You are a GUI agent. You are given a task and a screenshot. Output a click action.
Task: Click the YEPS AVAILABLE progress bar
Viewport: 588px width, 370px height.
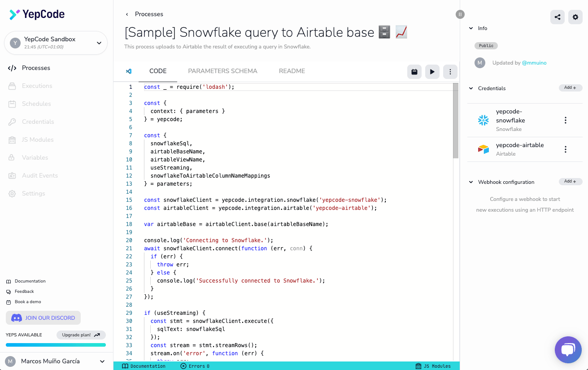[56, 345]
